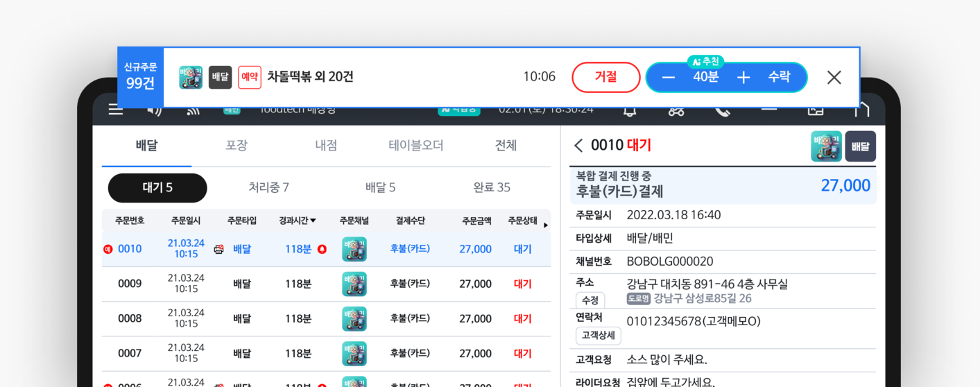This screenshot has width=980, height=387.
Task: Switch to the 배달 order tab
Action: click(147, 146)
